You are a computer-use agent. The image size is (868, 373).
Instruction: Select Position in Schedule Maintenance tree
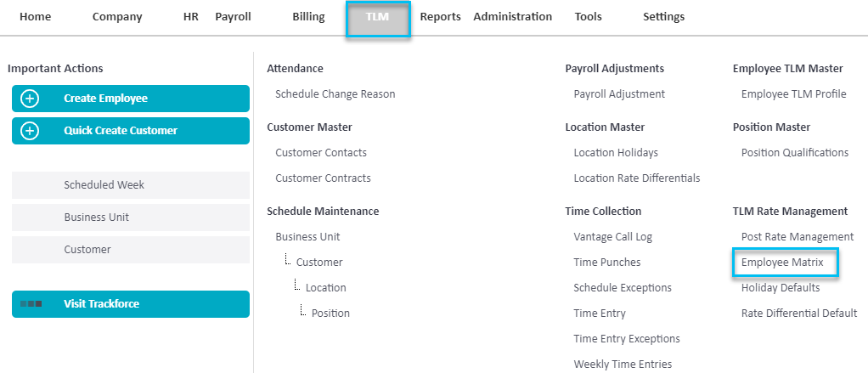(330, 314)
